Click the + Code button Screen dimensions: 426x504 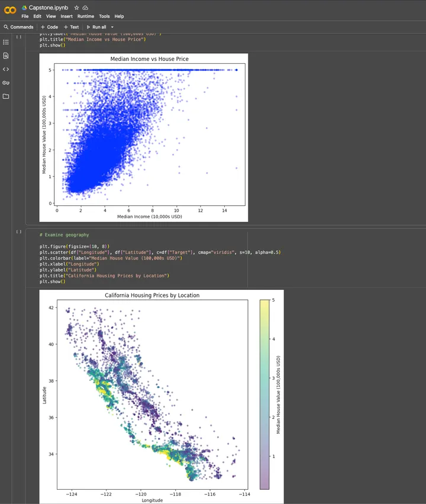(49, 27)
